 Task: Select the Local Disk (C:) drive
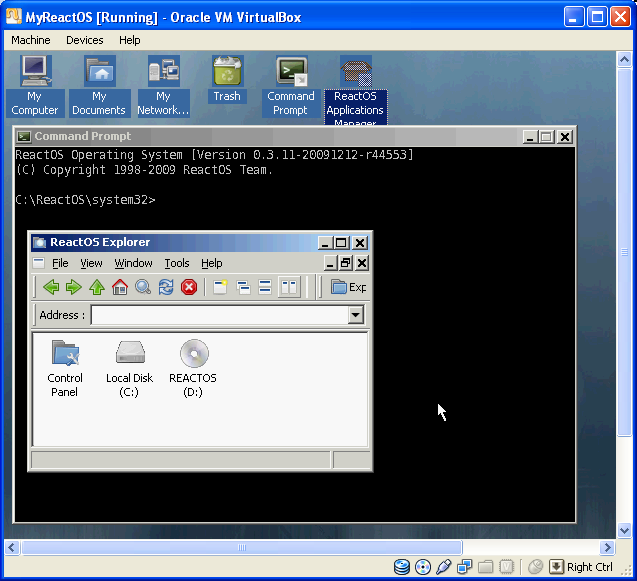tap(129, 369)
